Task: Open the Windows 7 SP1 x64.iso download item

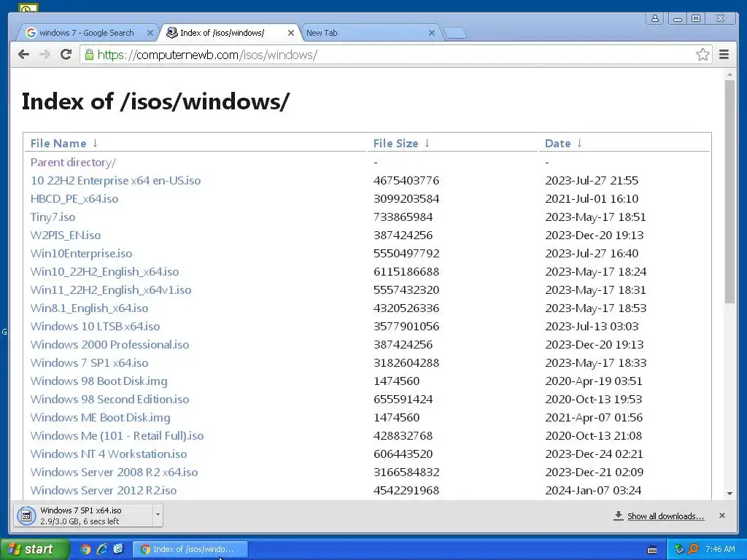Action: coord(83,516)
